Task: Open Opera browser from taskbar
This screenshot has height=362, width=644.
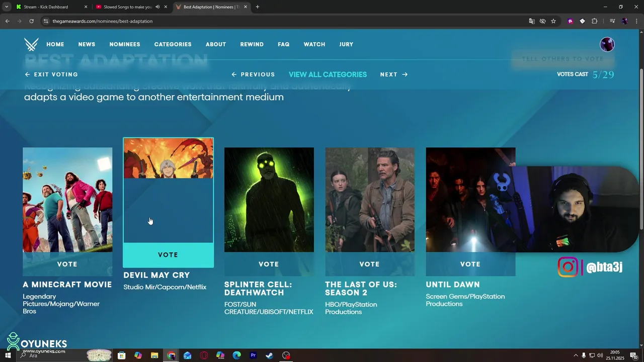Action: (x=204, y=355)
